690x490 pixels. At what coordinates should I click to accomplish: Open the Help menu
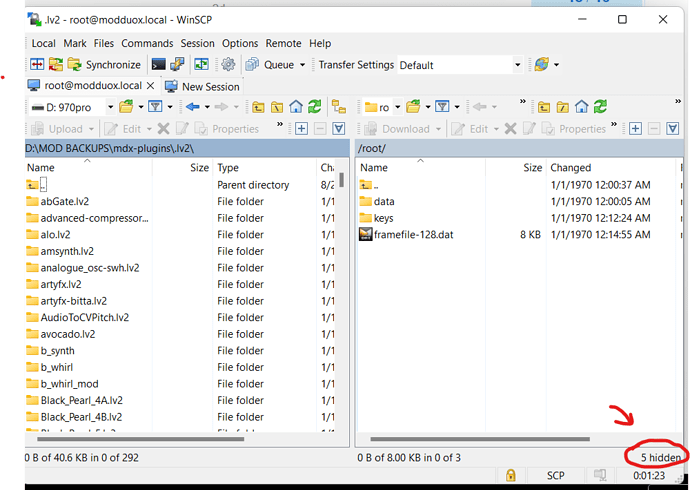click(x=320, y=43)
